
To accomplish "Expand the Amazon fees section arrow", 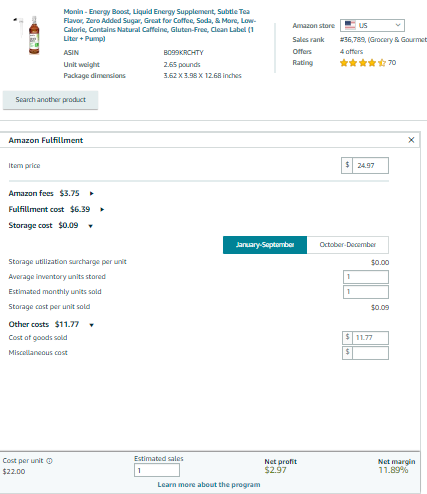I will point(92,193).
